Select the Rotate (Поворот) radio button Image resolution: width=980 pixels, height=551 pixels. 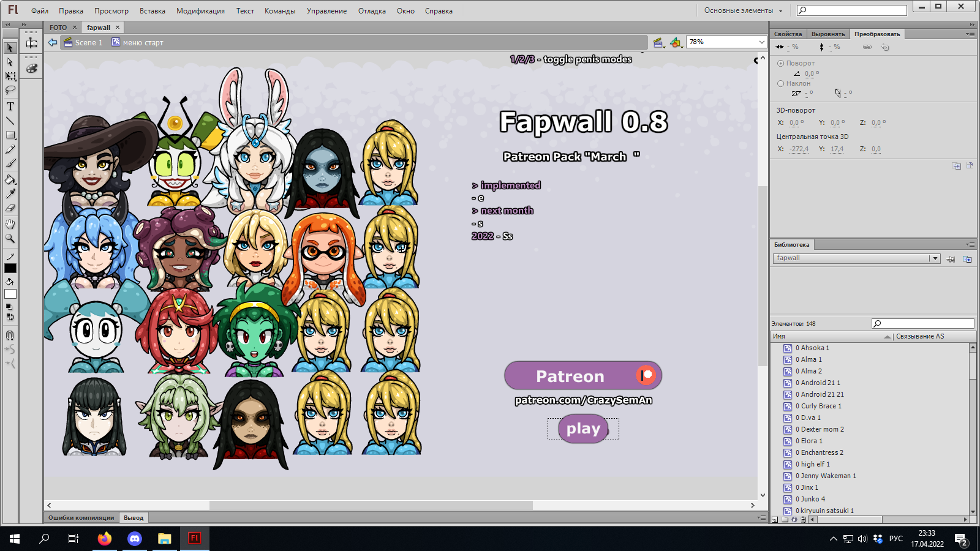(x=780, y=63)
